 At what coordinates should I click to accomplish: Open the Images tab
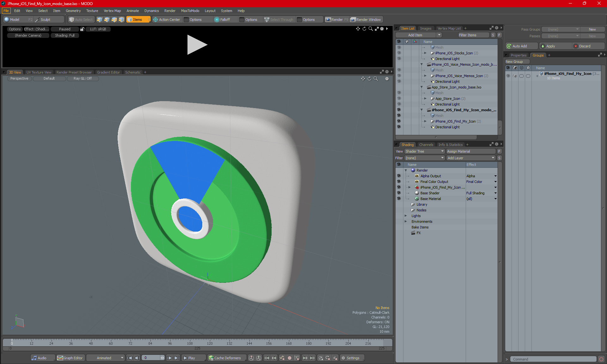point(426,28)
